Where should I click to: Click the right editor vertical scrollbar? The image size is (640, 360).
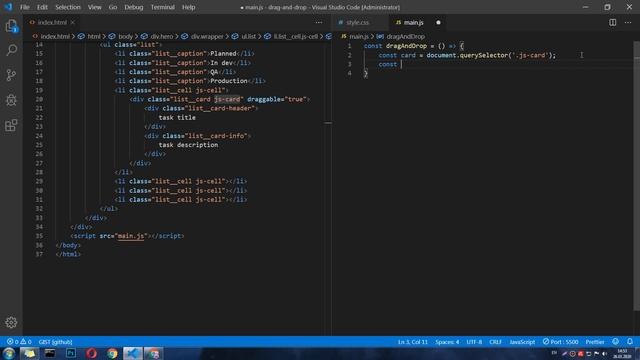click(x=637, y=176)
